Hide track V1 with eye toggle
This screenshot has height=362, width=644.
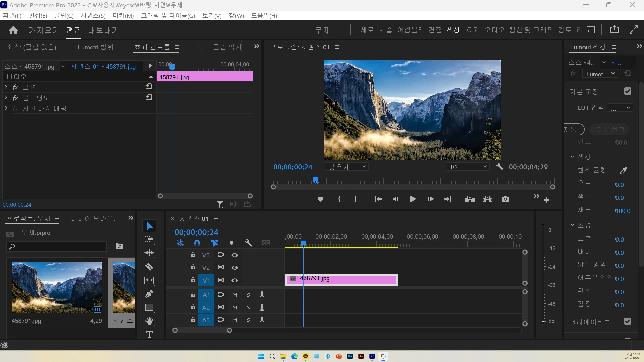pos(235,280)
